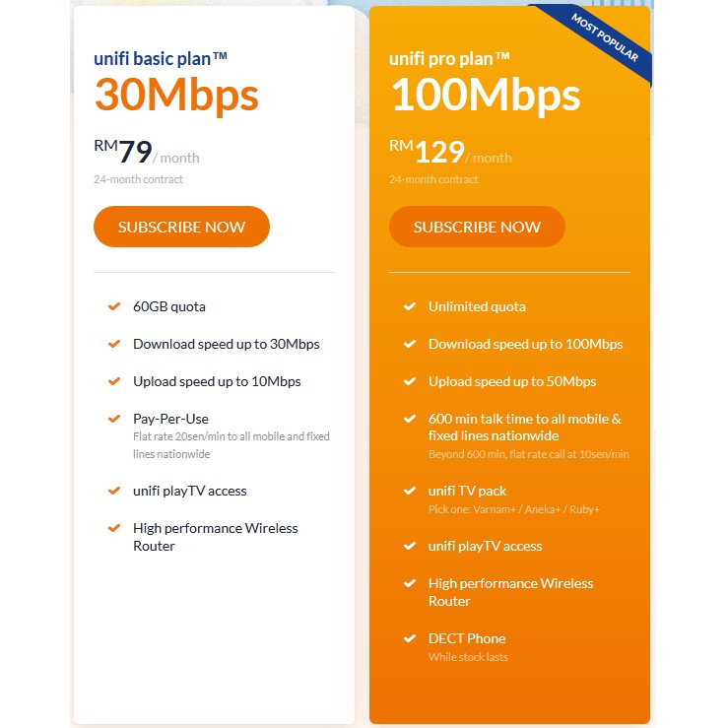
Task: Click the checkmark beside unifi TV pack
Action: (410, 491)
